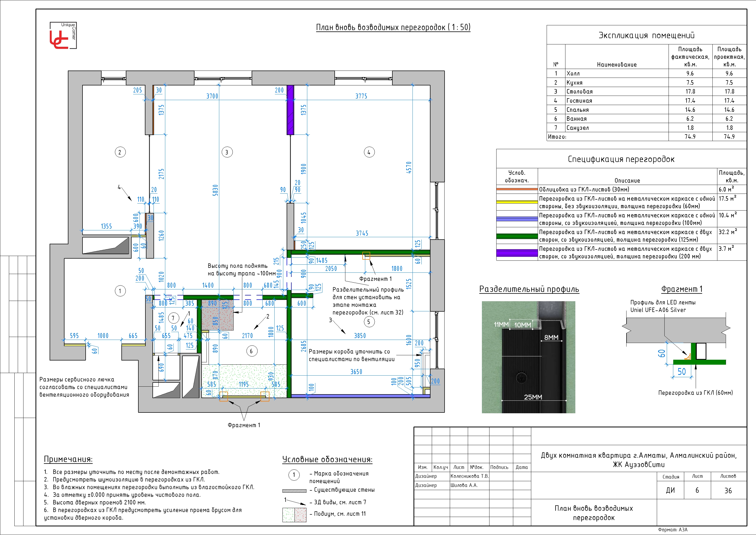Image resolution: width=756 pixels, height=535 pixels.
Task: Click room marker 7 in the toilet
Action: (x=174, y=318)
